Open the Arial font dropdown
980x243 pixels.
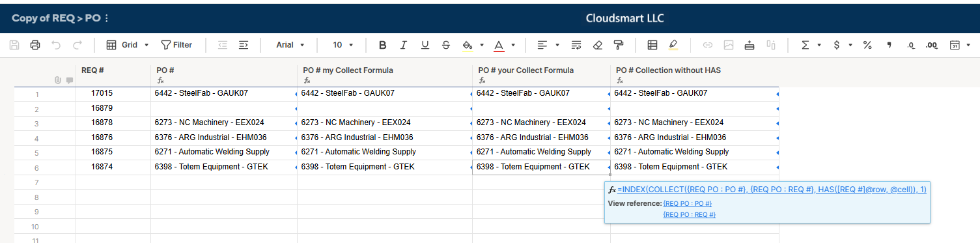click(x=290, y=45)
